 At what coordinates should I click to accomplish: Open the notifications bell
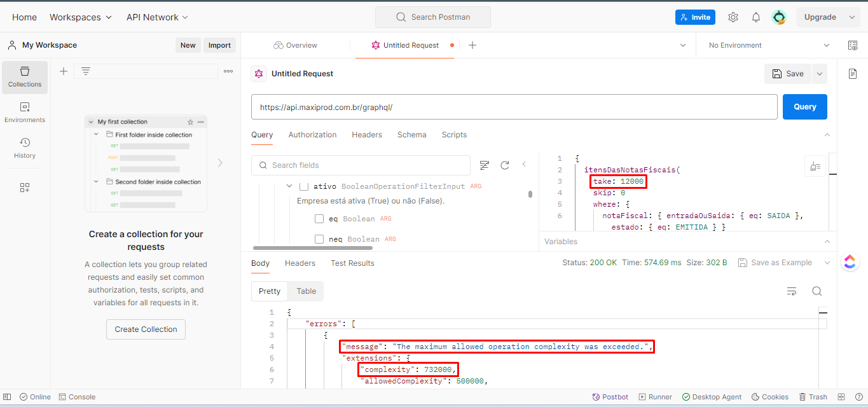(756, 17)
